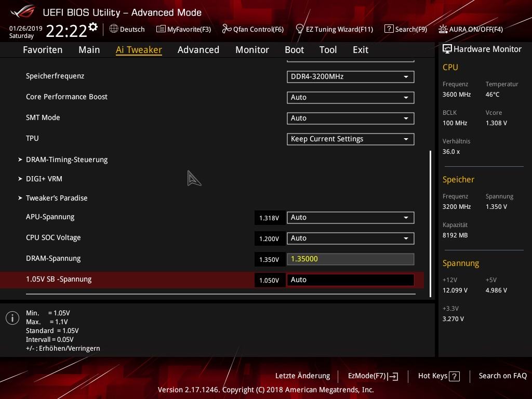Viewport: 532px width, 399px height.
Task: Click the Deutsch language button
Action: [127, 29]
